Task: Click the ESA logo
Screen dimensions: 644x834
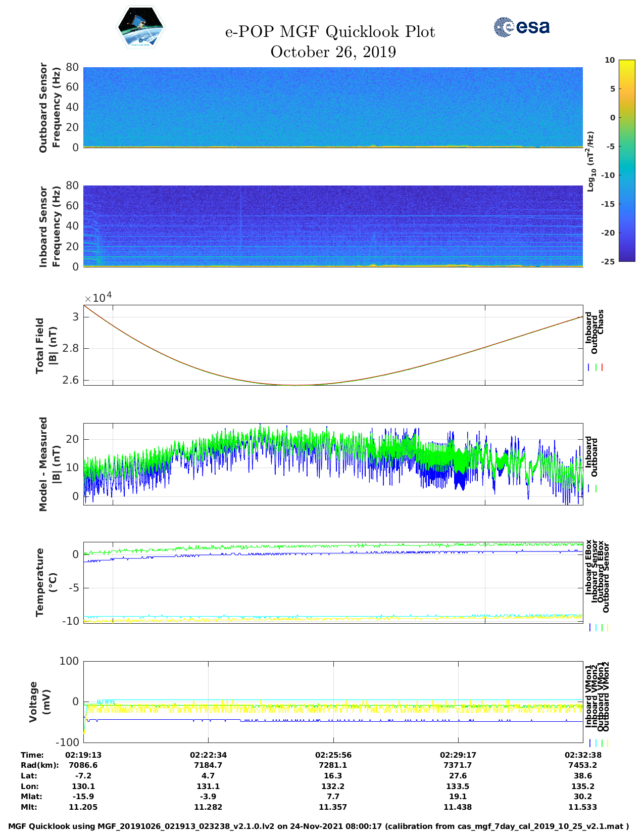Action: click(x=522, y=27)
